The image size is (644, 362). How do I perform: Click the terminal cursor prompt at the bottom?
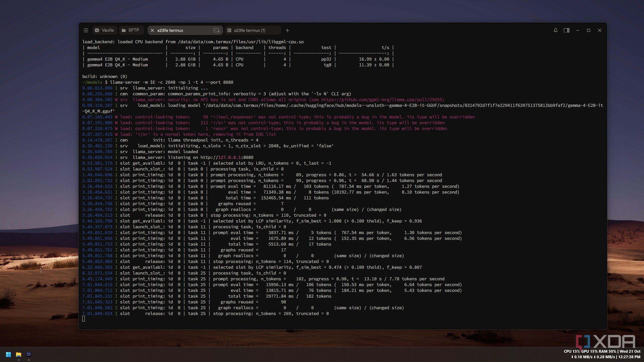(84, 319)
